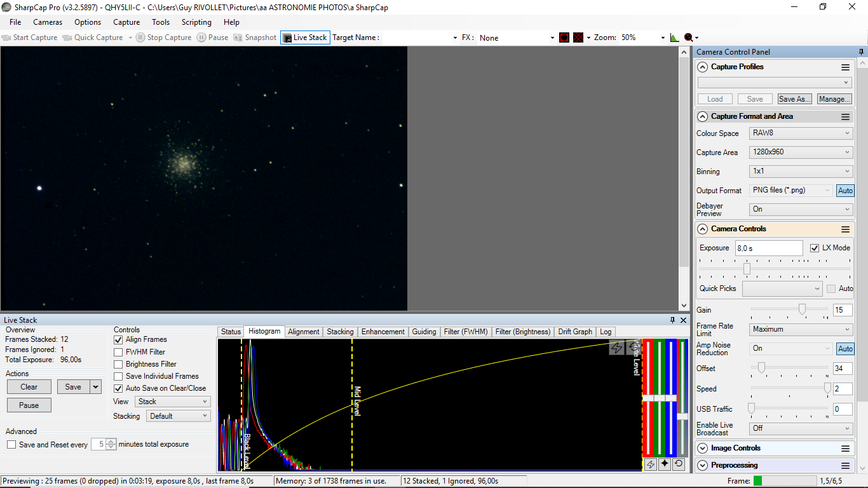This screenshot has height=488, width=868.
Task: Switch to the Alignment tab
Action: pos(304,332)
